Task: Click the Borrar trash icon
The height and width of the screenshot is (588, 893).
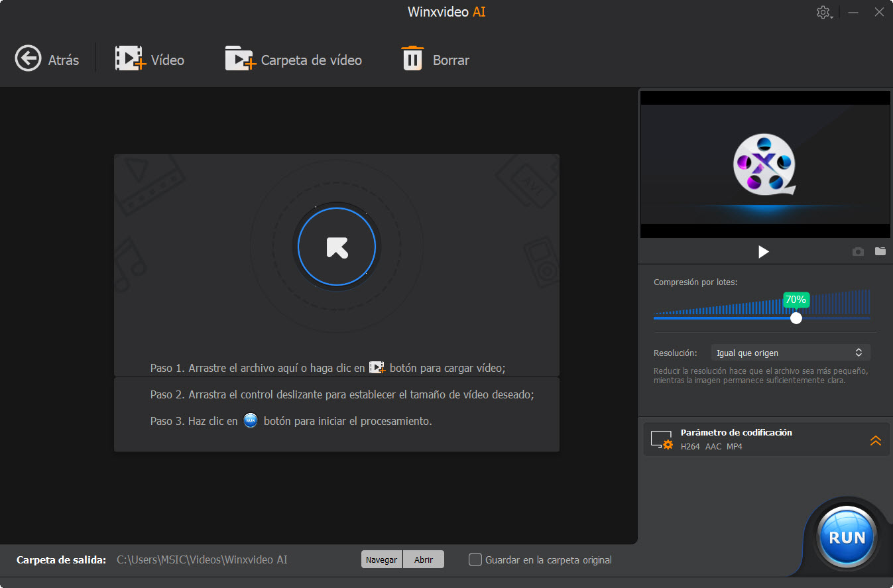Action: tap(412, 58)
